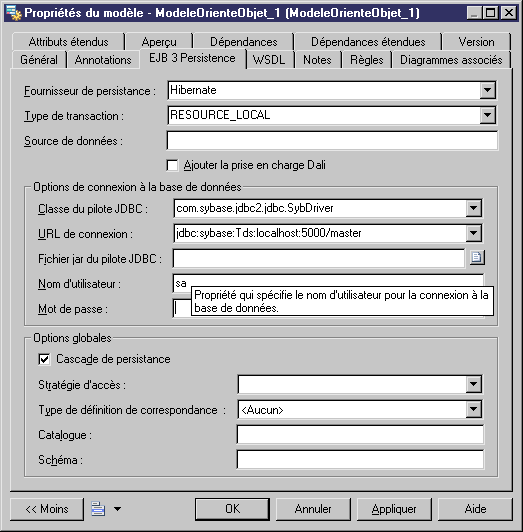
Task: Click the model icon in title bar
Action: coord(14,13)
